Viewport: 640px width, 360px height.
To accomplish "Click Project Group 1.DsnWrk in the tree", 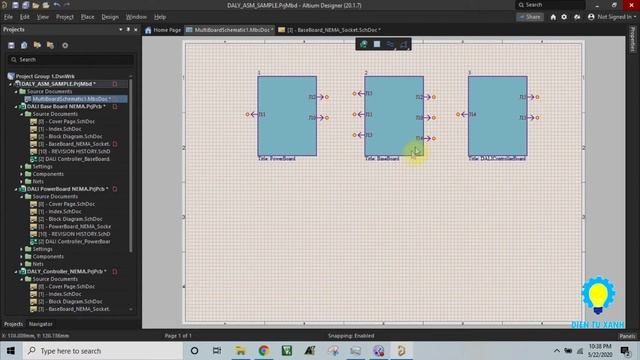I will click(x=45, y=76).
